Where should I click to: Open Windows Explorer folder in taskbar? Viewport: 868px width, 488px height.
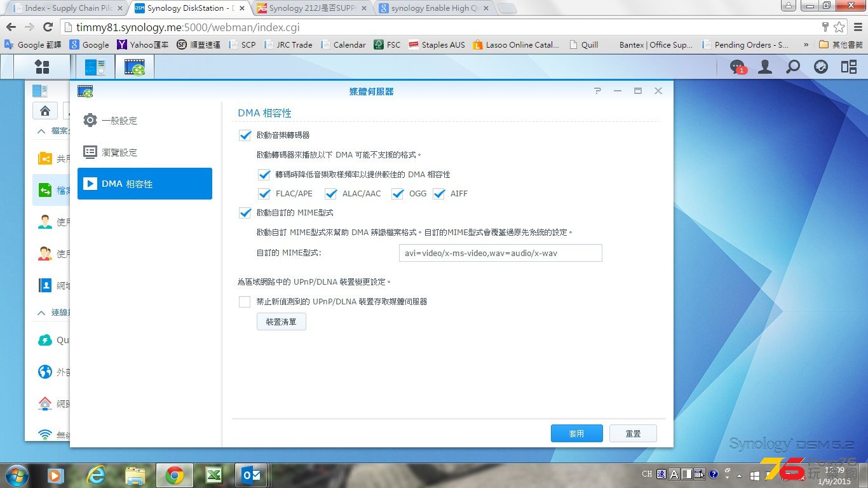click(135, 475)
